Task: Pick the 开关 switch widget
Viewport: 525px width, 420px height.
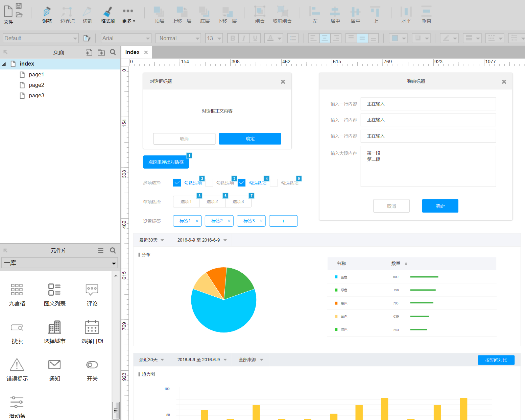Action: click(92, 370)
